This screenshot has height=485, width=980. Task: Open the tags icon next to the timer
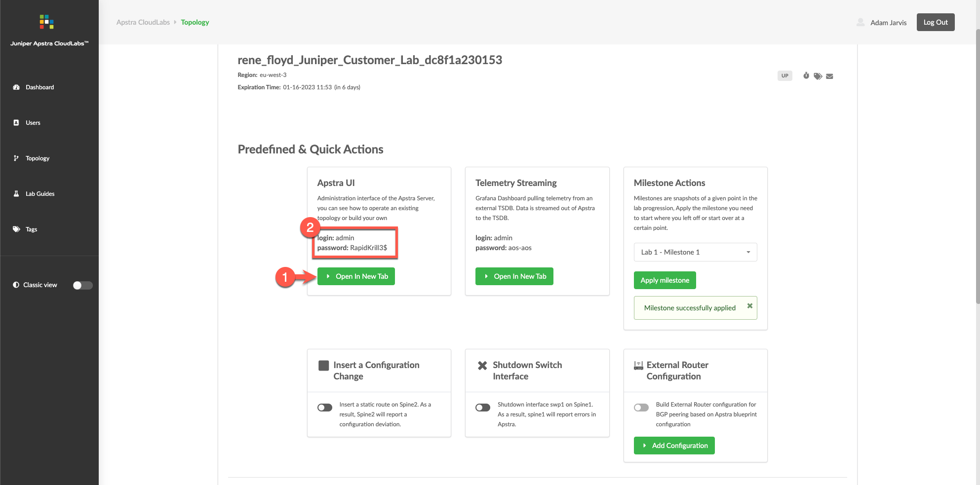(818, 75)
